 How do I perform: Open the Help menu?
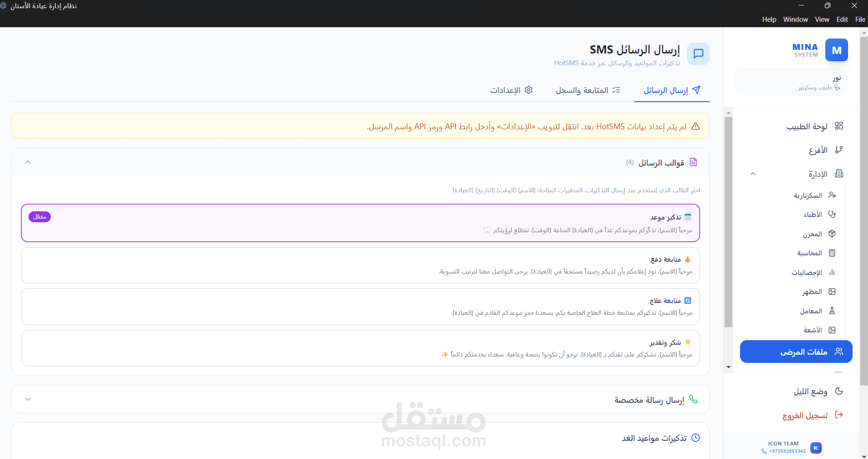pyautogui.click(x=769, y=20)
